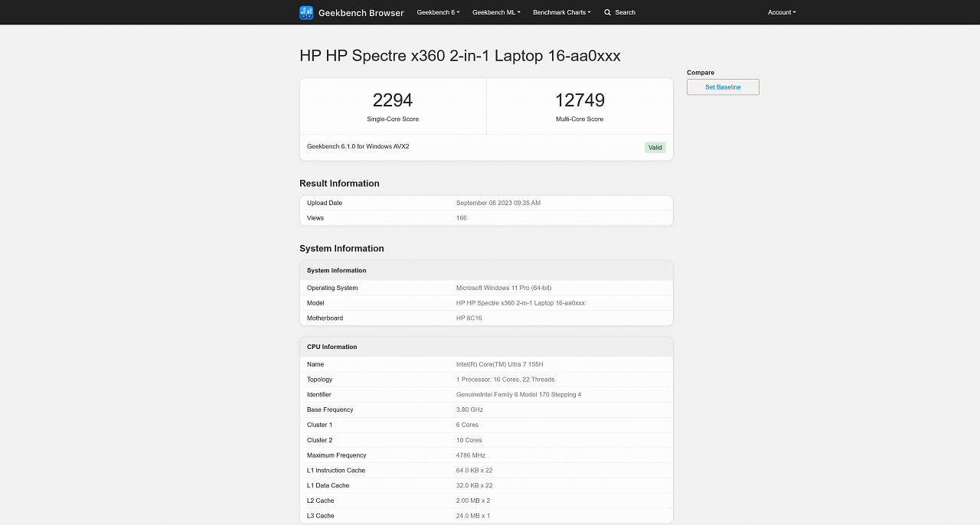Click the L1 Data Cache label
Screen dimensions: 980x525
pos(328,485)
